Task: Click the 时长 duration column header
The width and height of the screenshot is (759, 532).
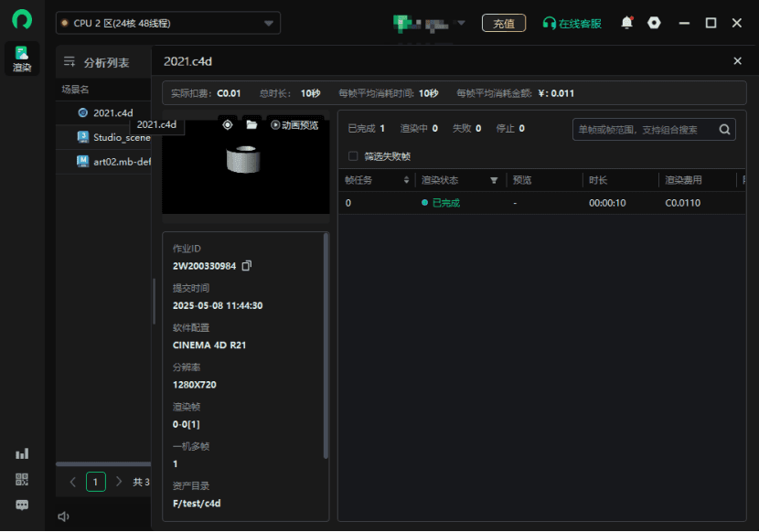Action: tap(598, 180)
